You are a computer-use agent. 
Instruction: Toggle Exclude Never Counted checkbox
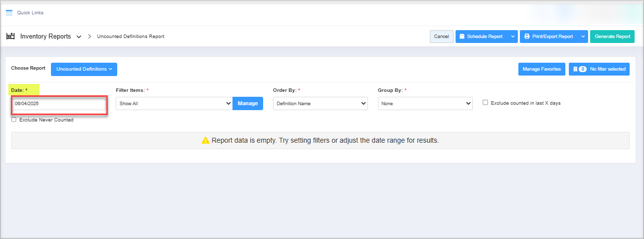click(x=14, y=119)
